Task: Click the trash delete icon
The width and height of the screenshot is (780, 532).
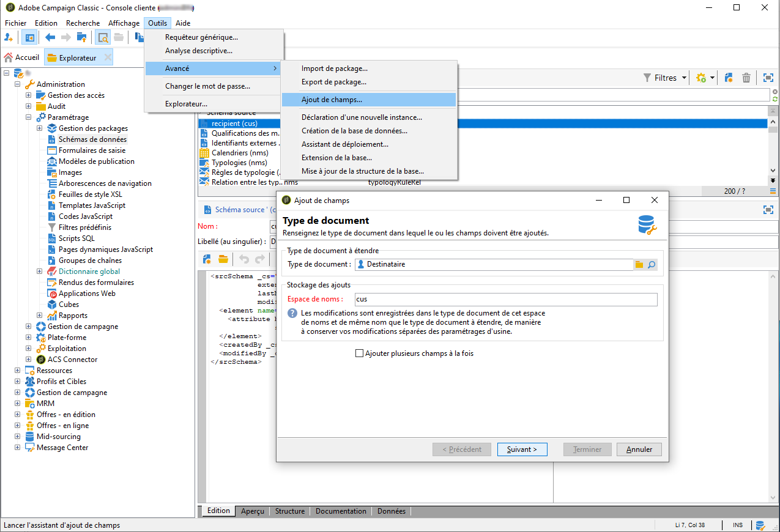Action: [746, 78]
